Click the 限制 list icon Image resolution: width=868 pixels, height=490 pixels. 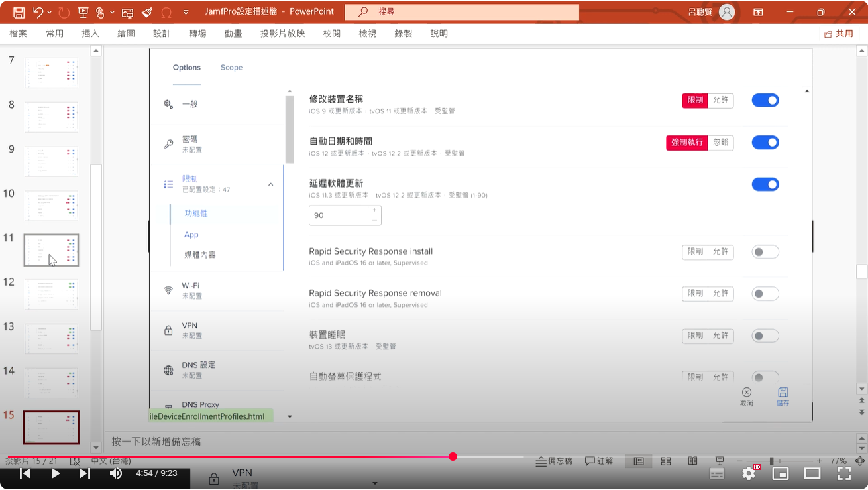coord(168,184)
